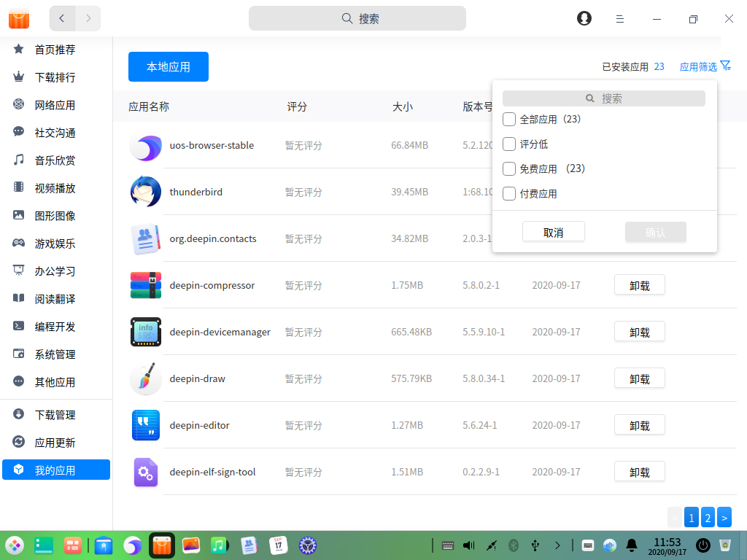Open the 游戏娱乐 category
This screenshot has width=747, height=560.
point(55,243)
